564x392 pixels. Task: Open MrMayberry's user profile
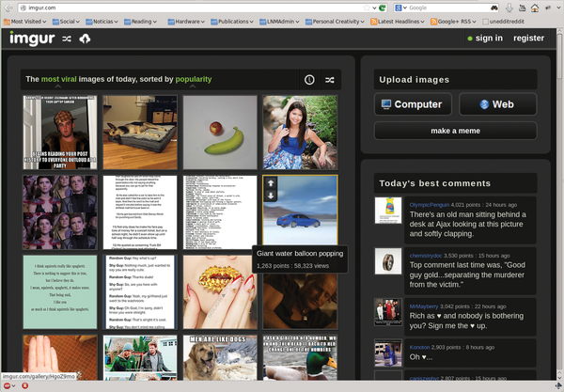pyautogui.click(x=424, y=306)
